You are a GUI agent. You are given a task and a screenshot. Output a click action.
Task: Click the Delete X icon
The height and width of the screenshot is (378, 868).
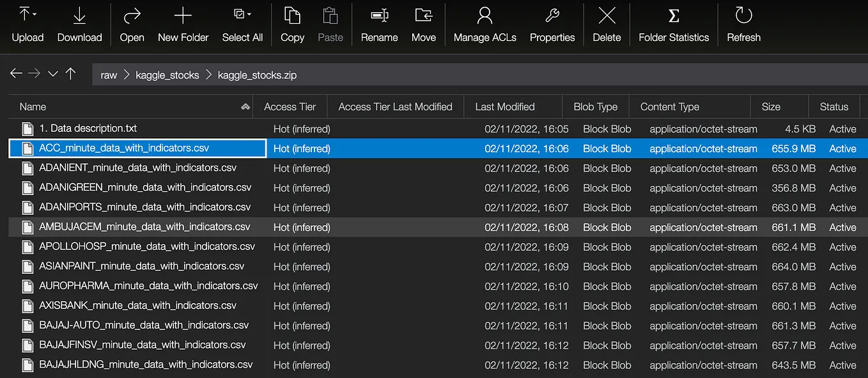pyautogui.click(x=607, y=15)
